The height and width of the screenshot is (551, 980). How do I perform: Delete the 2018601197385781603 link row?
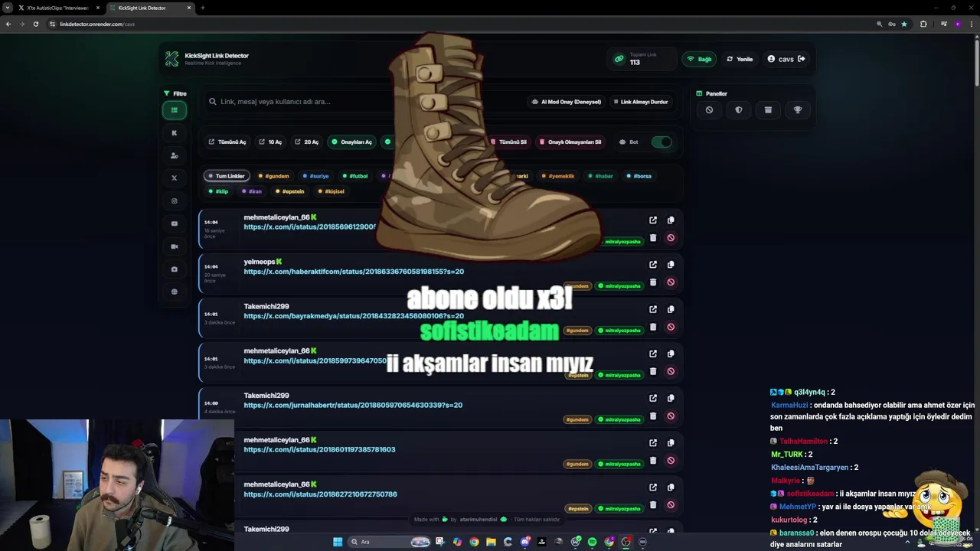coord(653,460)
